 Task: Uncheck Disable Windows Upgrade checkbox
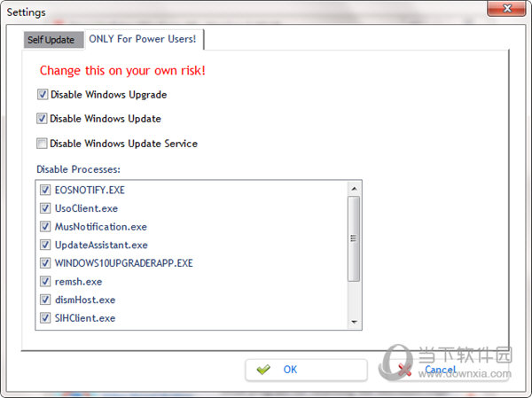(43, 94)
